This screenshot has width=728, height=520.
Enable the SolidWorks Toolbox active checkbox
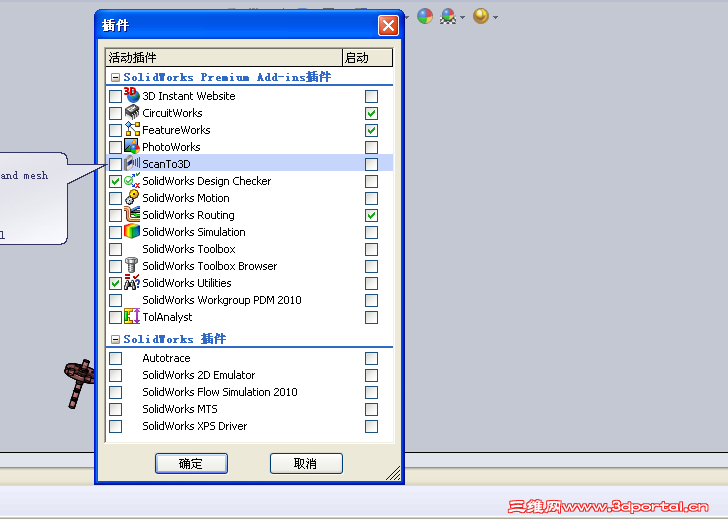coord(116,249)
